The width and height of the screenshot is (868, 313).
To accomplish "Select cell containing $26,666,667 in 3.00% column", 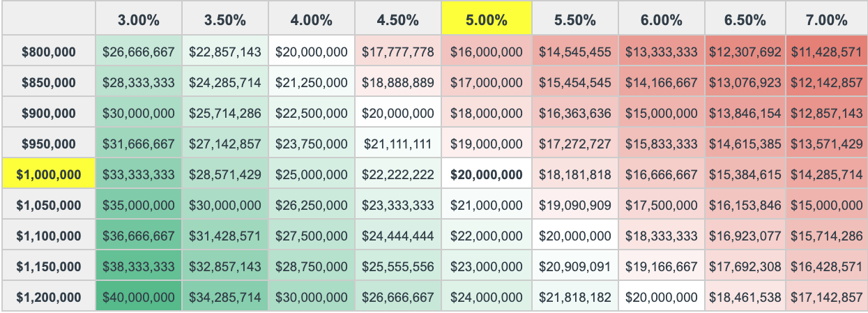I will click(139, 52).
